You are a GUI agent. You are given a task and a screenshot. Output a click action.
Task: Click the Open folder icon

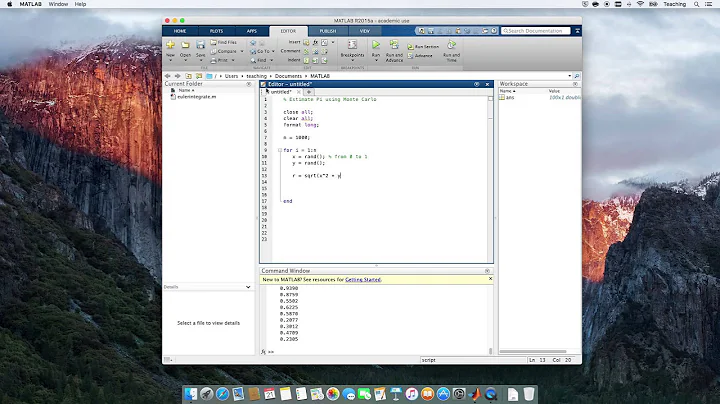coord(185,45)
